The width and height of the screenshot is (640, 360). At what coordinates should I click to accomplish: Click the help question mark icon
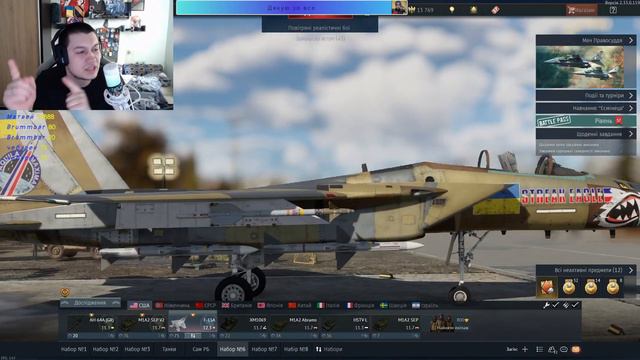click(613, 10)
